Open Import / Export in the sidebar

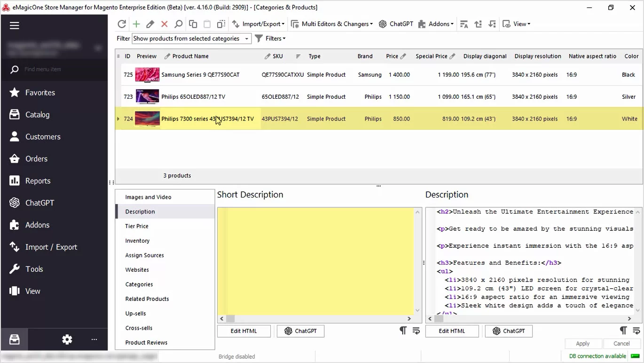point(55,247)
